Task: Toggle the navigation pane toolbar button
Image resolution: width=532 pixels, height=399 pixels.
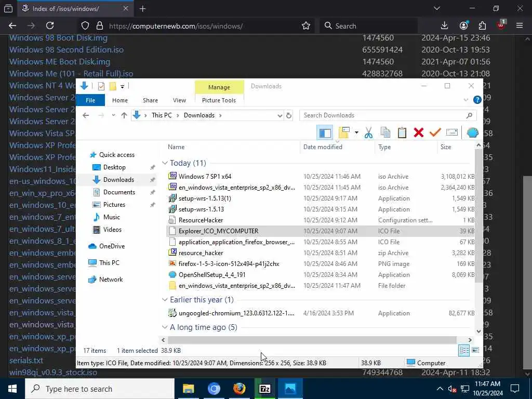Action: [325, 132]
